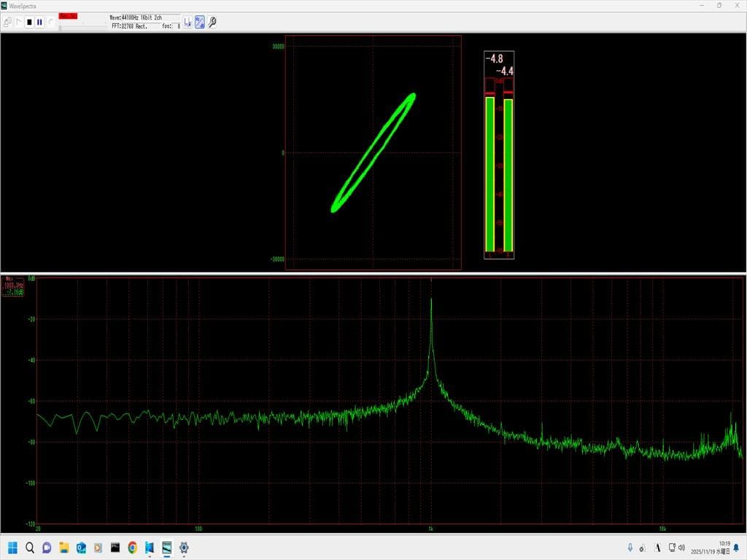Click the microphone icon in system tray
The image size is (747, 560).
point(630,547)
